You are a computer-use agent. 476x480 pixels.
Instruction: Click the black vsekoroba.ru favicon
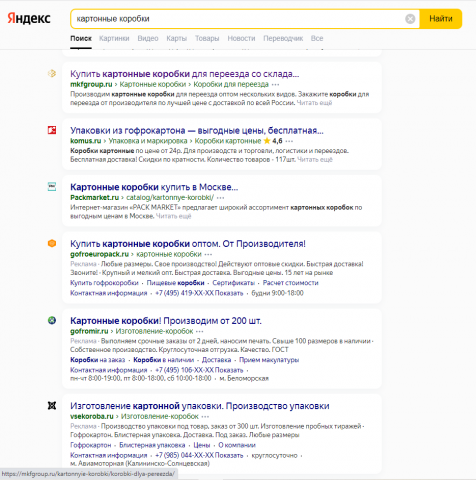tap(52, 406)
